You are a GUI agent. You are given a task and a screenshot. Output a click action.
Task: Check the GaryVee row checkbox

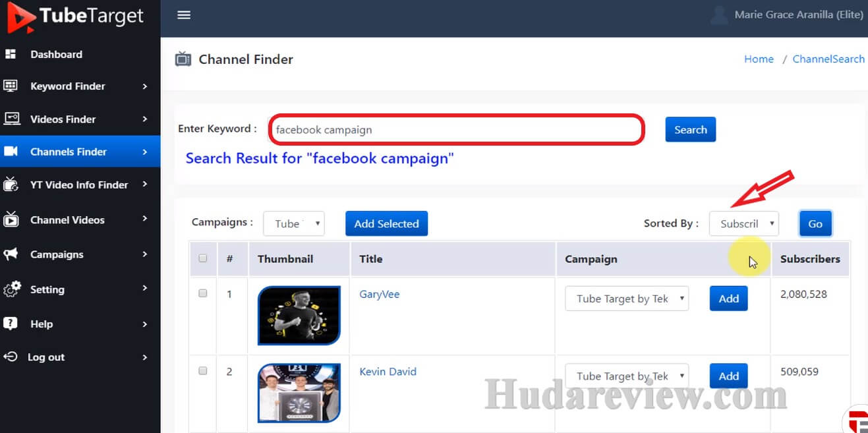pos(203,293)
